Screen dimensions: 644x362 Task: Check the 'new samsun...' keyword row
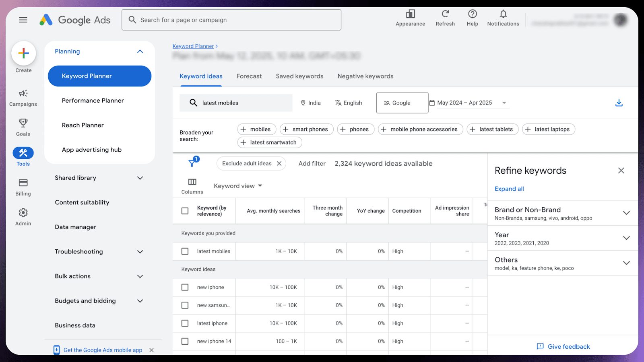click(185, 305)
